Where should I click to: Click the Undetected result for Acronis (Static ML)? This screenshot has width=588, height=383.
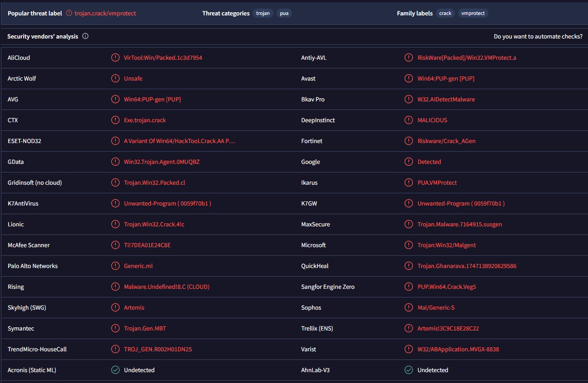coord(139,370)
